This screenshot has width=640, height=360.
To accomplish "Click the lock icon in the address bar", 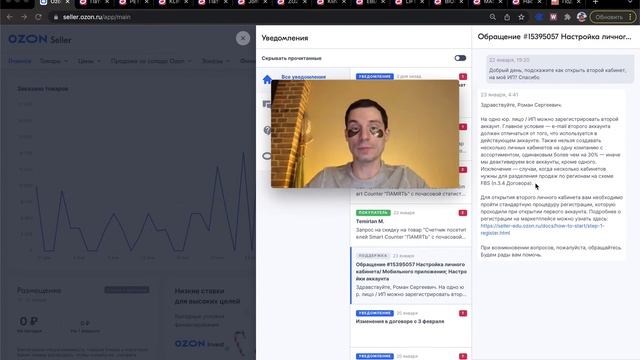I will pyautogui.click(x=56, y=17).
